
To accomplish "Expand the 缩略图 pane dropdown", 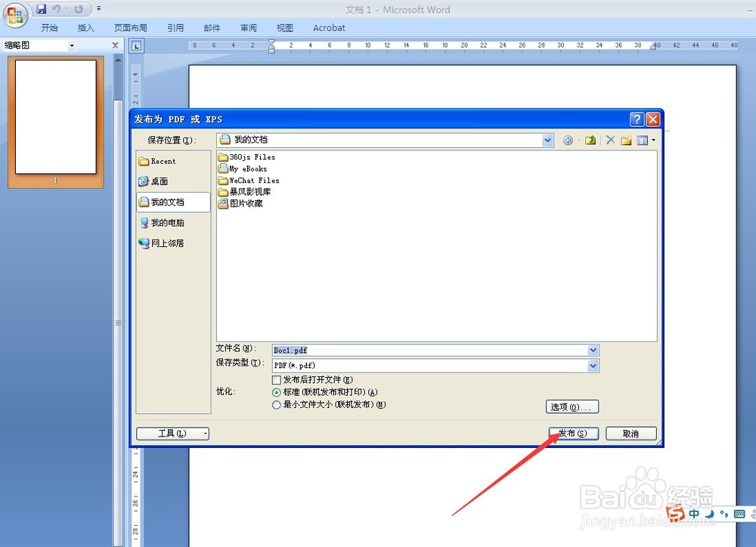I will pos(72,46).
